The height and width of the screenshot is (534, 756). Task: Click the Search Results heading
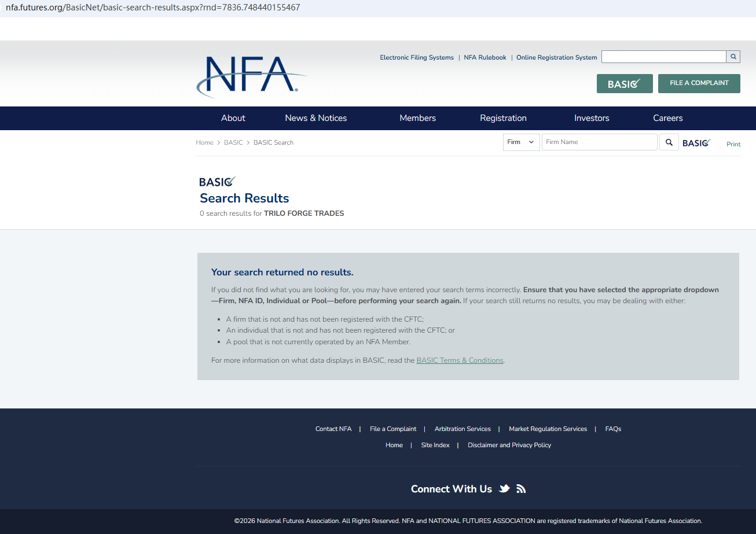click(244, 198)
